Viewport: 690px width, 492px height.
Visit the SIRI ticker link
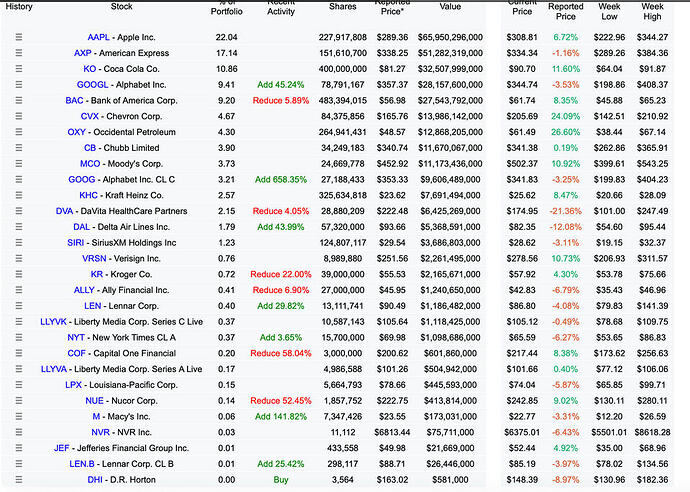pos(76,242)
